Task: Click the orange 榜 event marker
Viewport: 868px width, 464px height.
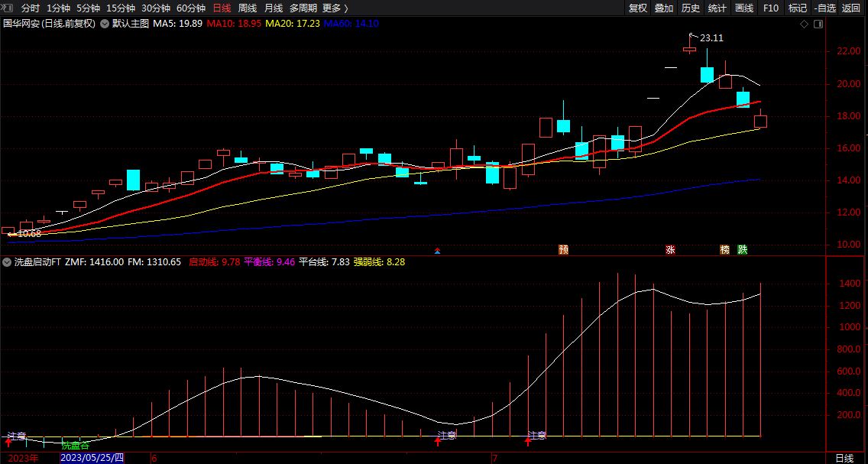Action: click(724, 249)
